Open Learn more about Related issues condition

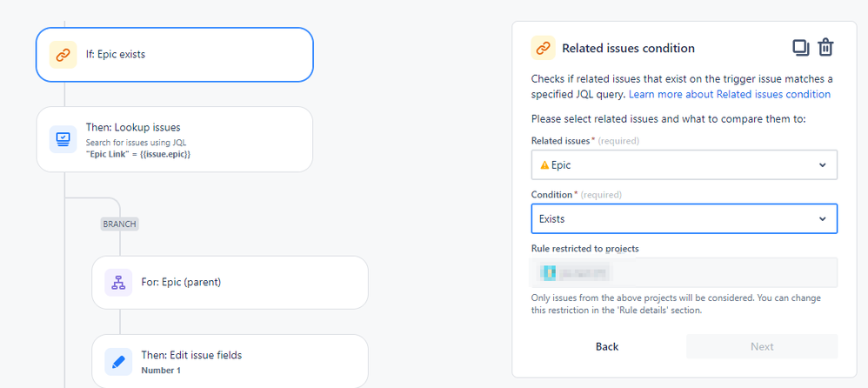pos(729,94)
